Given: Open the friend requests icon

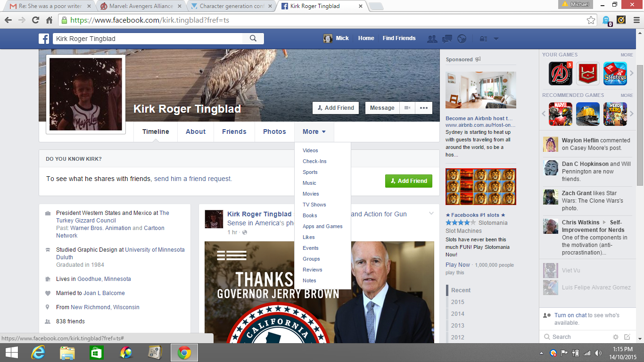Looking at the screenshot, I should tap(432, 39).
